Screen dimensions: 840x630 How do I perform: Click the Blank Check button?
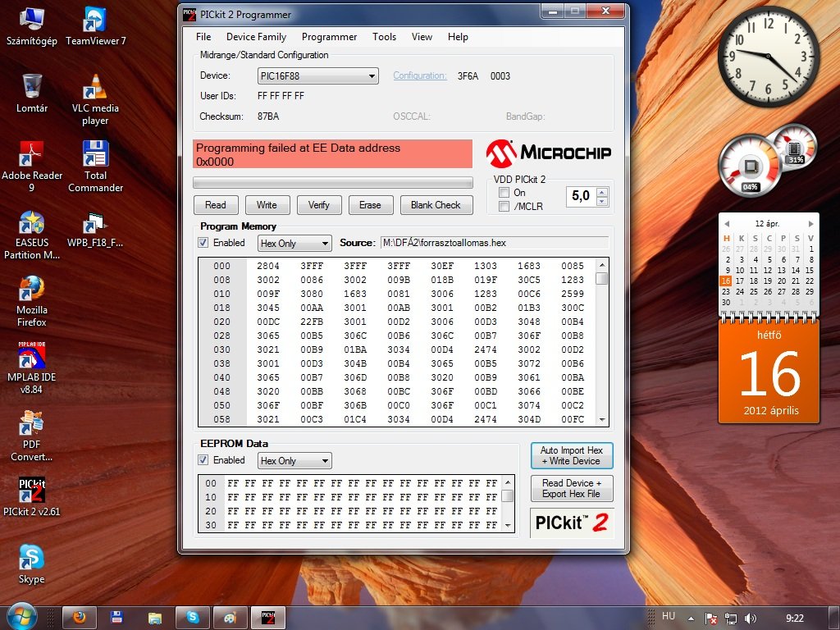click(436, 205)
